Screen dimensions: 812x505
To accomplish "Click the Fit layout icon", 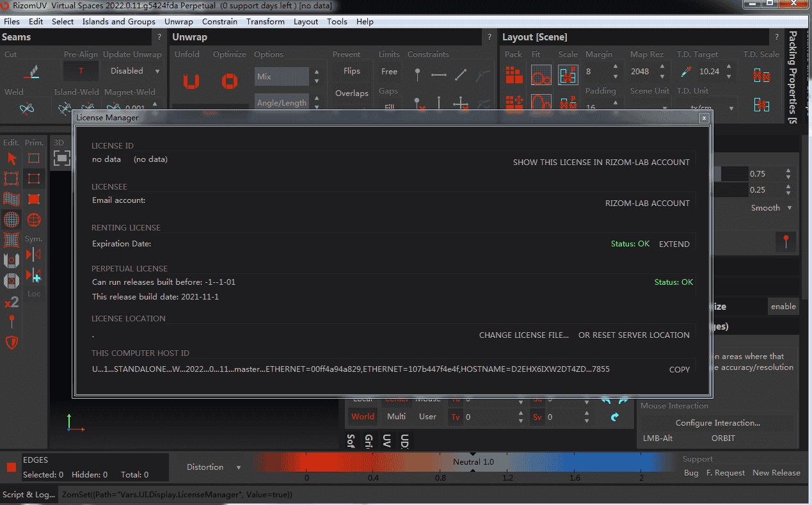I will [541, 75].
